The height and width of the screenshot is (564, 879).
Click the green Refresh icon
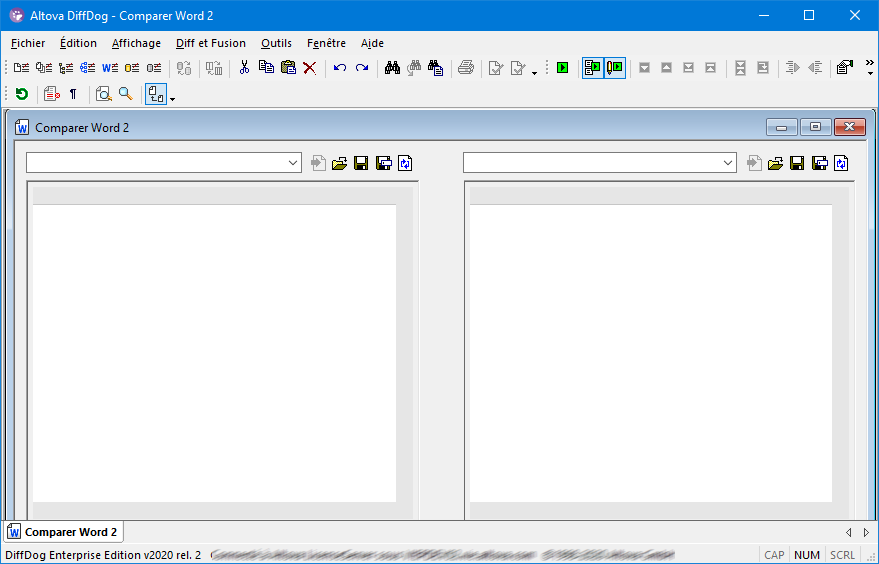pos(22,94)
